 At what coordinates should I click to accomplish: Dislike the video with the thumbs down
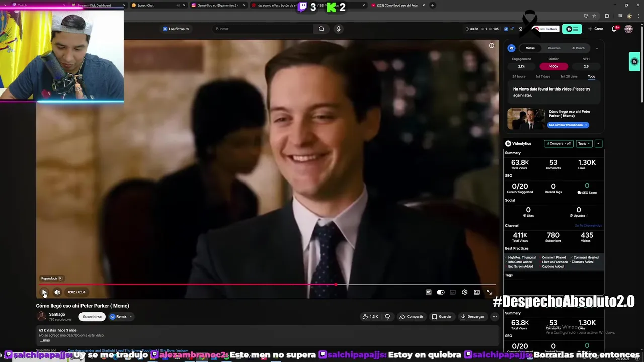pos(388,317)
